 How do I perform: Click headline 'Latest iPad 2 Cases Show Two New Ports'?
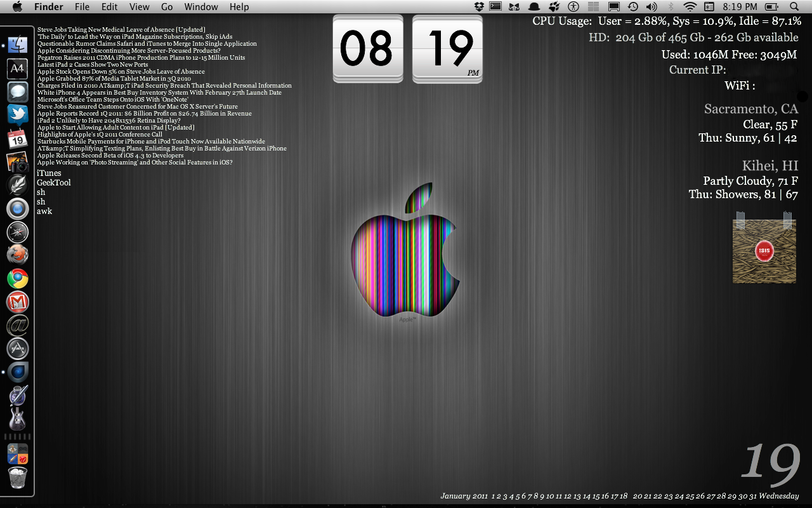click(93, 65)
